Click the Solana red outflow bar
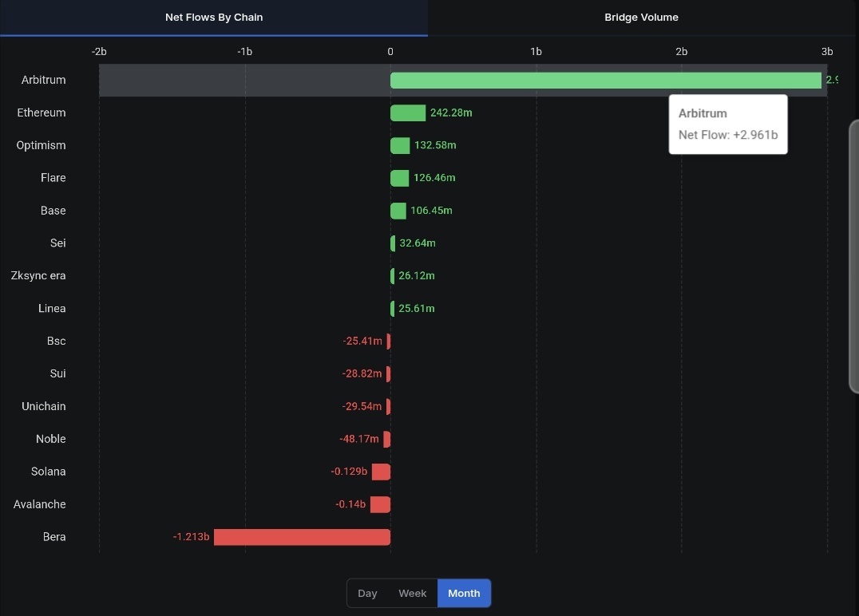Viewport: 859px width, 616px height. click(x=382, y=472)
